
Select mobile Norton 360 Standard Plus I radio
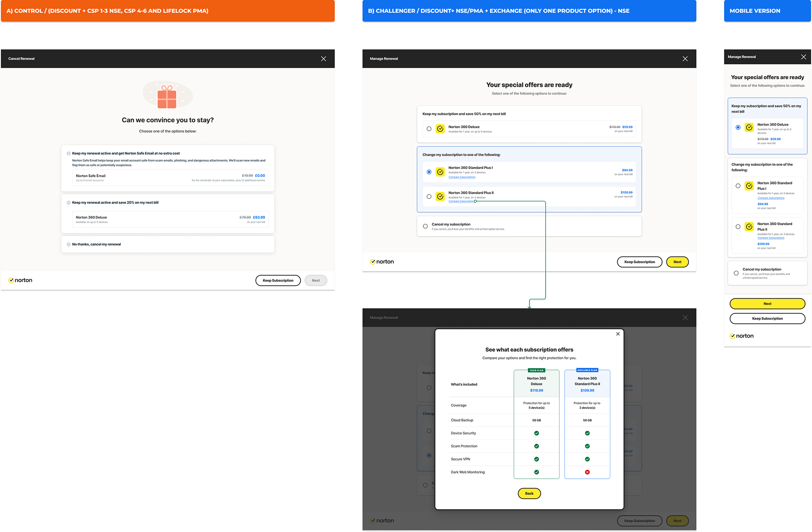(738, 186)
